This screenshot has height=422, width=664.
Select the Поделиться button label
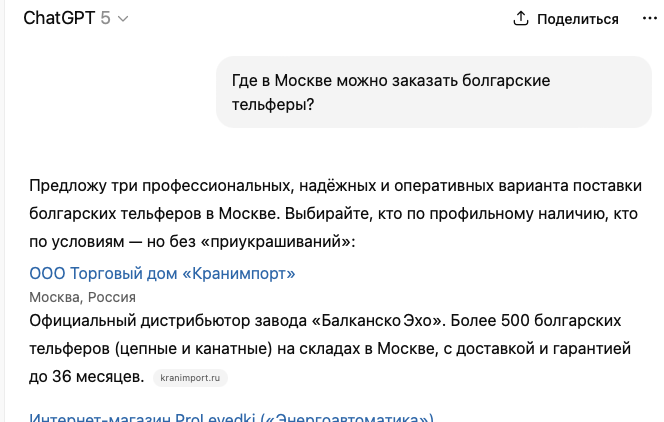tap(578, 19)
